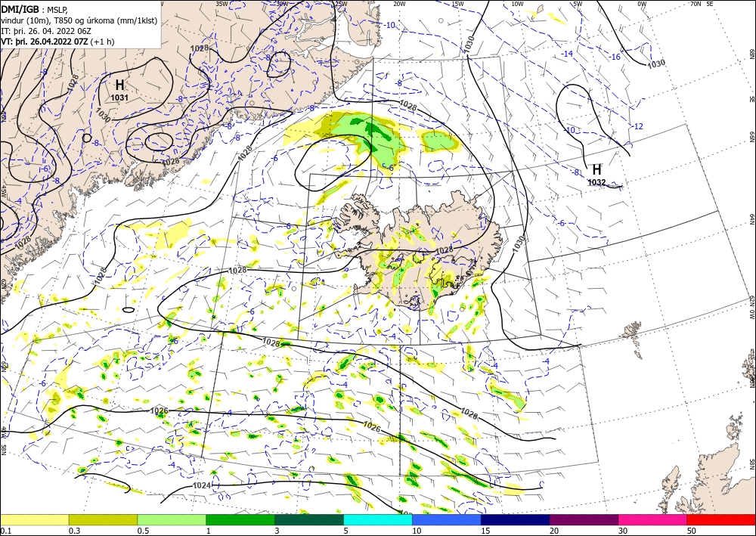The image size is (756, 536).
Task: Click the '1031' pressure value
Action: (119, 98)
